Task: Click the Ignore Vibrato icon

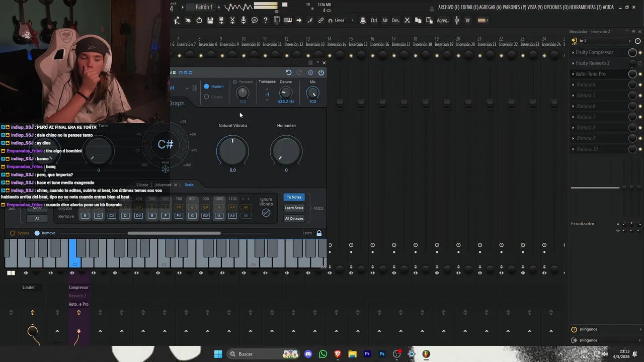Action: (x=266, y=213)
